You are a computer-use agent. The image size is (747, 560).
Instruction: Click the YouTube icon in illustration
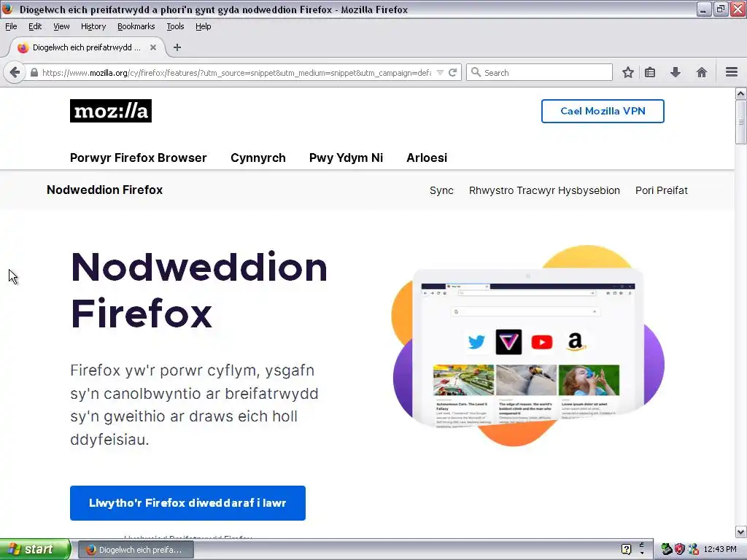point(542,342)
